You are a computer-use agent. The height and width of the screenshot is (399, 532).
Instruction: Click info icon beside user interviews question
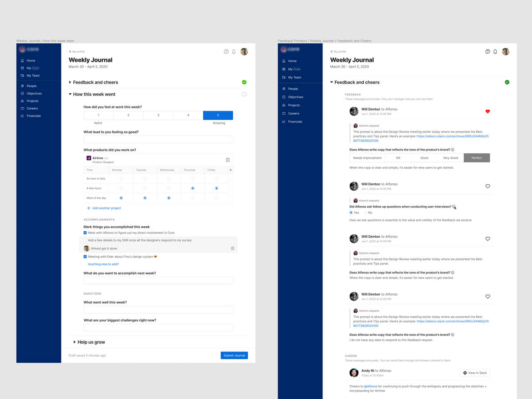454,207
